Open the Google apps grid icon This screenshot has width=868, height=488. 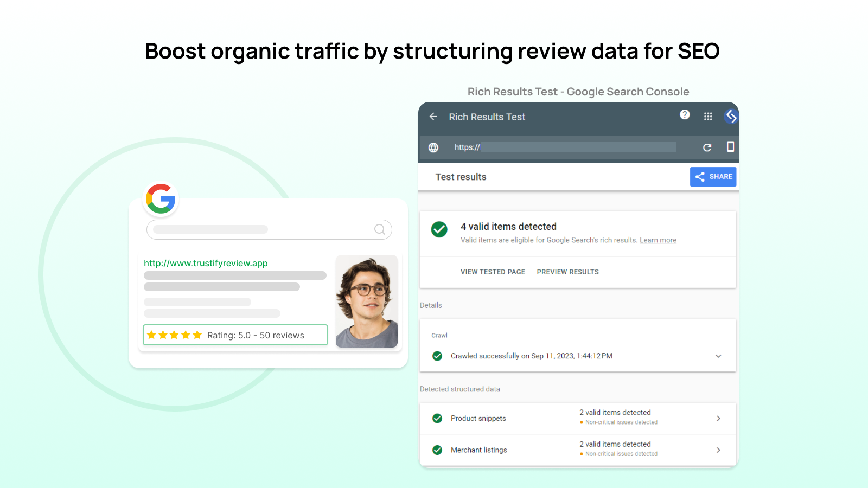[x=708, y=115]
